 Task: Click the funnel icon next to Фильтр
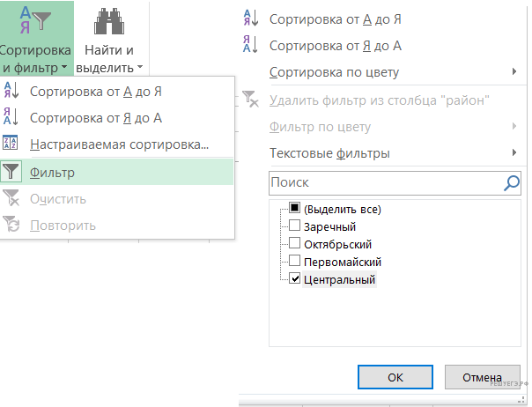tap(11, 173)
